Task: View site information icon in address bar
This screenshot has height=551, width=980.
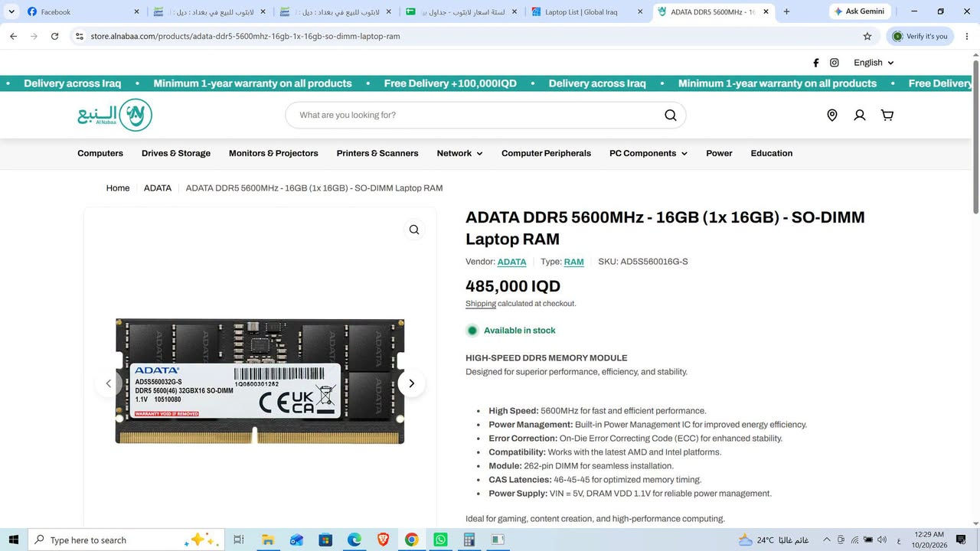Action: click(79, 36)
